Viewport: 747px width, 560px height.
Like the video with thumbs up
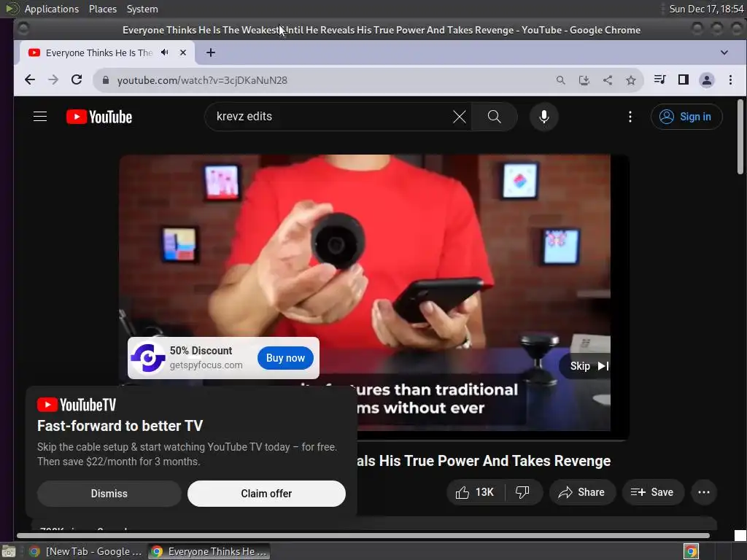click(475, 492)
